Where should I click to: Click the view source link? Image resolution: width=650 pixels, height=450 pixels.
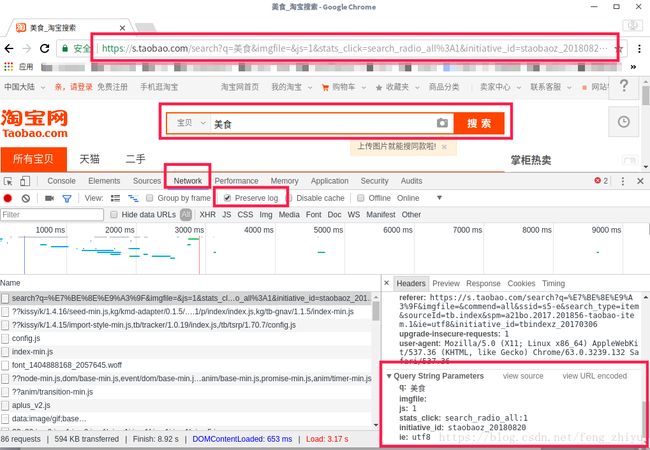pos(523,376)
